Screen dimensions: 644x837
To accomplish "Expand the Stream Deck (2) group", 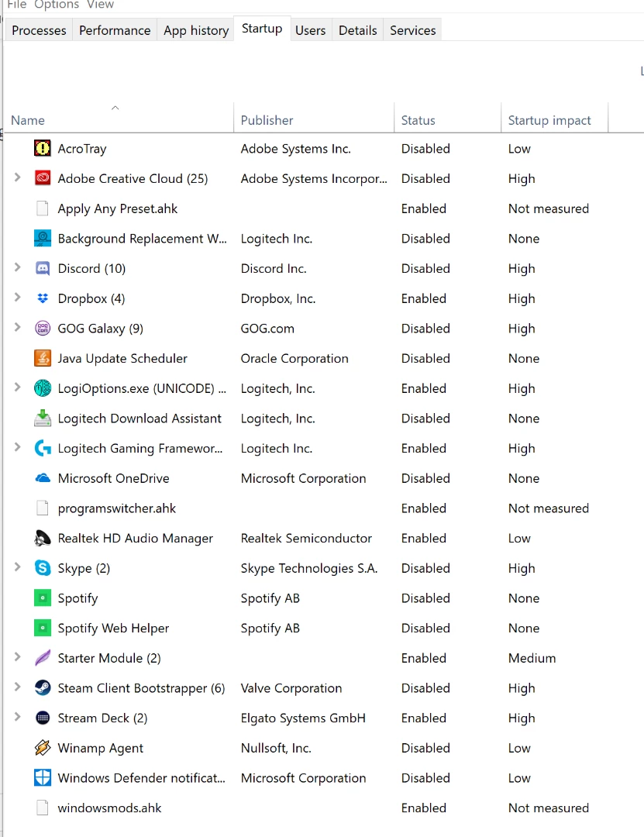I will (17, 717).
